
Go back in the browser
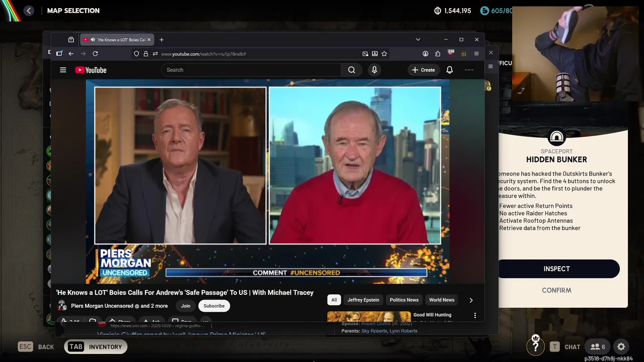click(71, 54)
